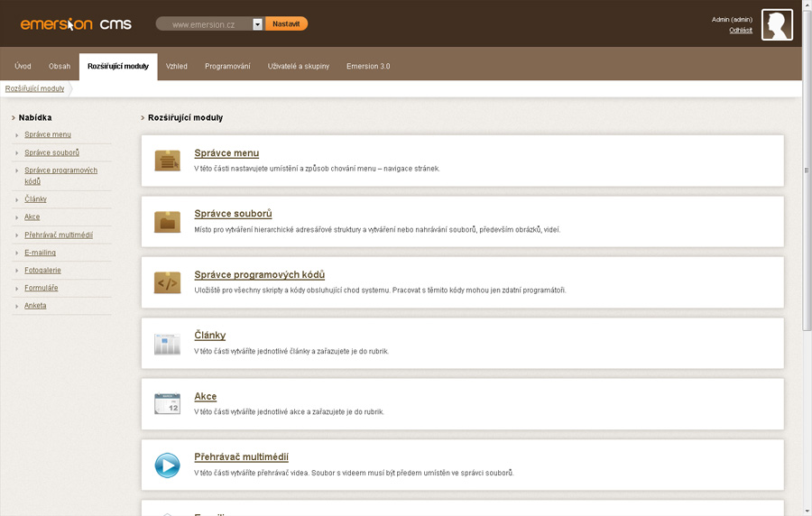
Task: Click the Rozšiřující moduly breadcrumb link
Action: coord(34,88)
